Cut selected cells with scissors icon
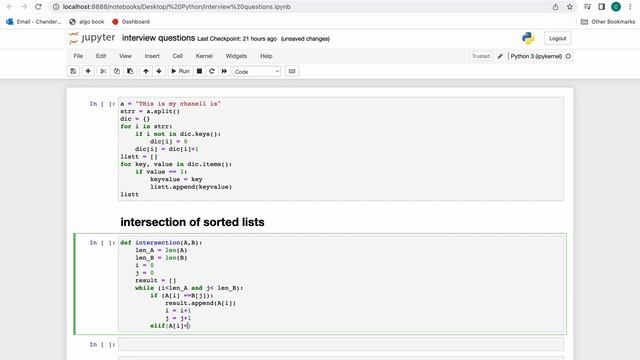640x360 pixels. (x=103, y=71)
